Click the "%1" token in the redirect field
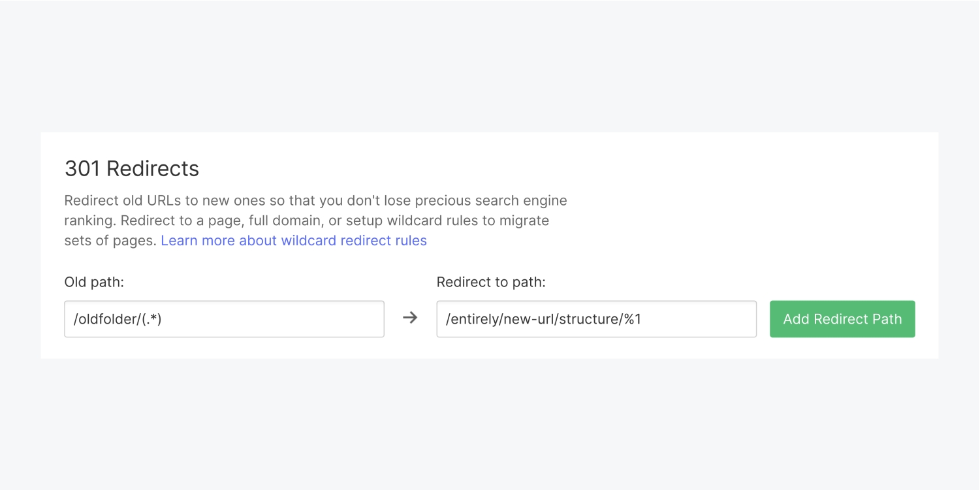980x490 pixels. click(633, 319)
